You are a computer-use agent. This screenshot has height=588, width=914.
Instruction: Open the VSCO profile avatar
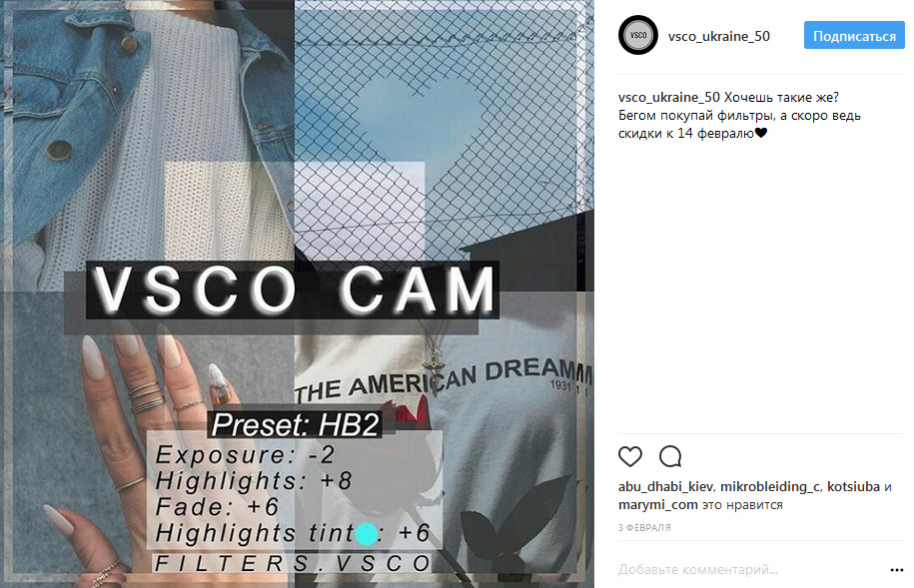[x=638, y=36]
